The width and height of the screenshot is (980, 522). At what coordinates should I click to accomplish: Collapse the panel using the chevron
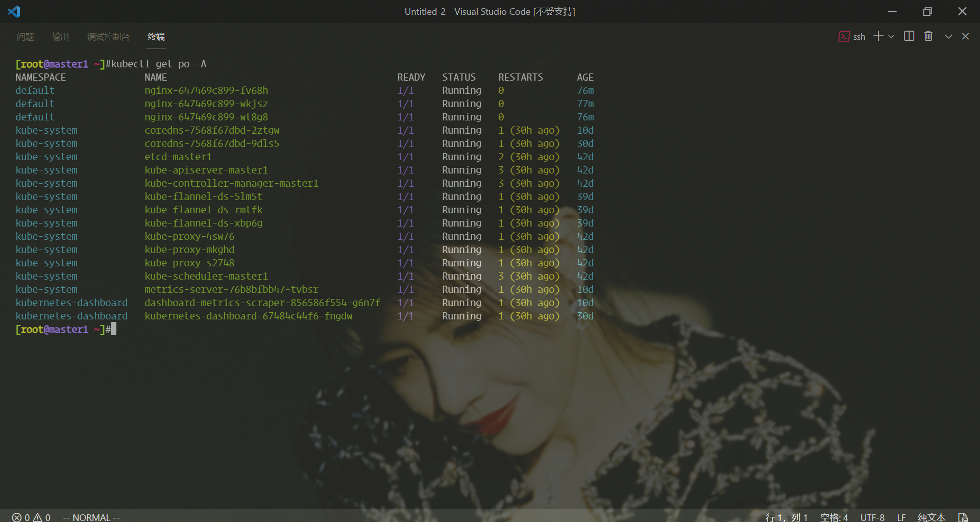point(948,36)
